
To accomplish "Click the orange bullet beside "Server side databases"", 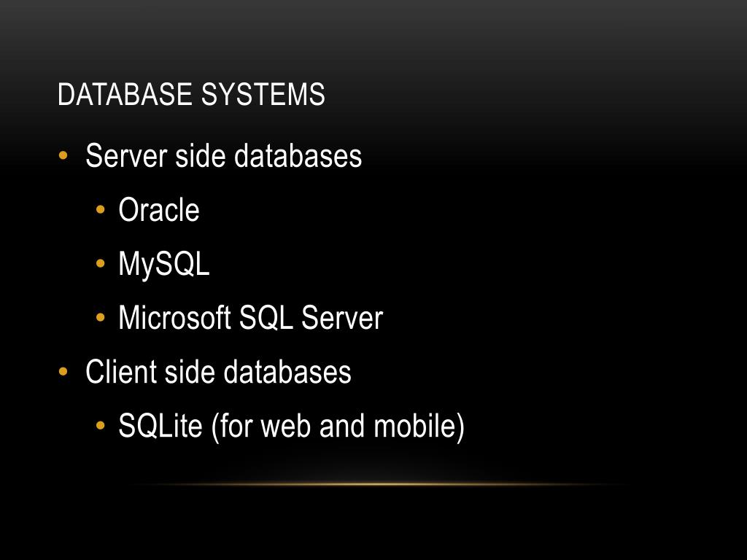I will (x=63, y=156).
